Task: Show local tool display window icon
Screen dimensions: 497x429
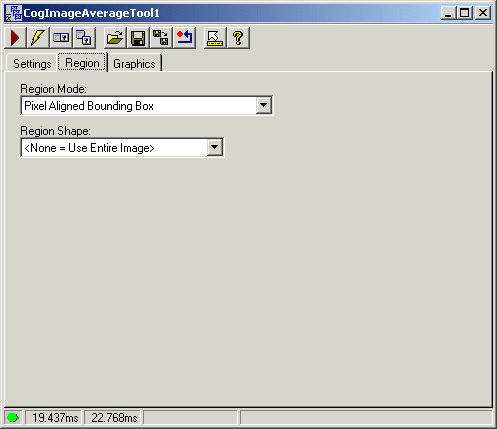Action: coord(61,38)
